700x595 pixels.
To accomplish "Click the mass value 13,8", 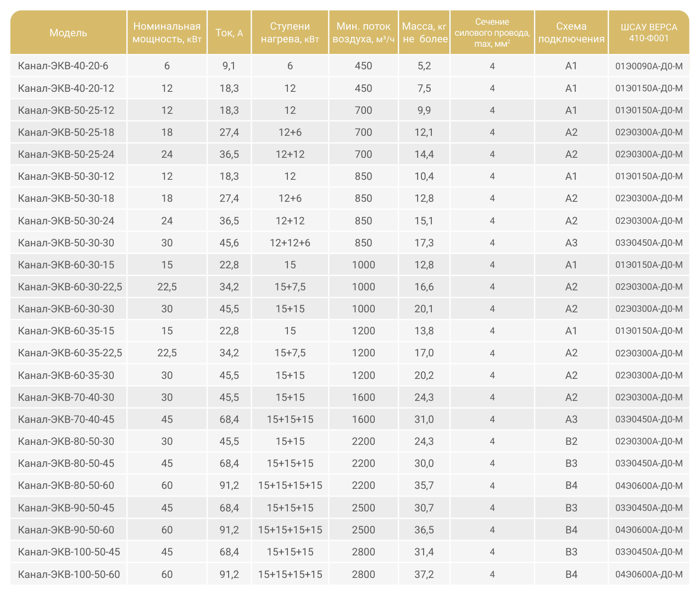I will (424, 330).
